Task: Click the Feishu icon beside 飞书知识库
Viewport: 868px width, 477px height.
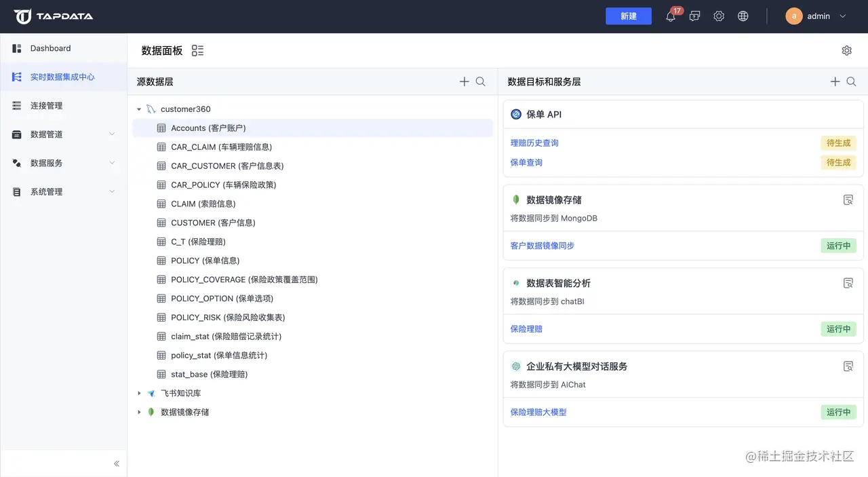Action: tap(151, 393)
